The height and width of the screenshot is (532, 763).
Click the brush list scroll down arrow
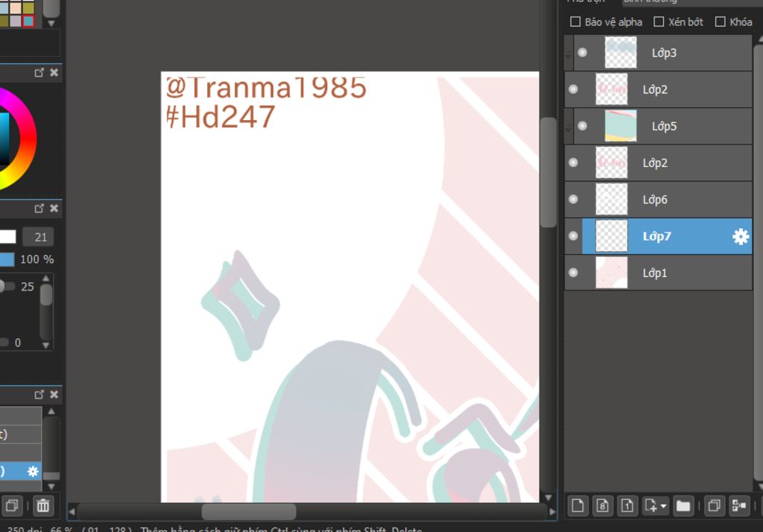51,487
